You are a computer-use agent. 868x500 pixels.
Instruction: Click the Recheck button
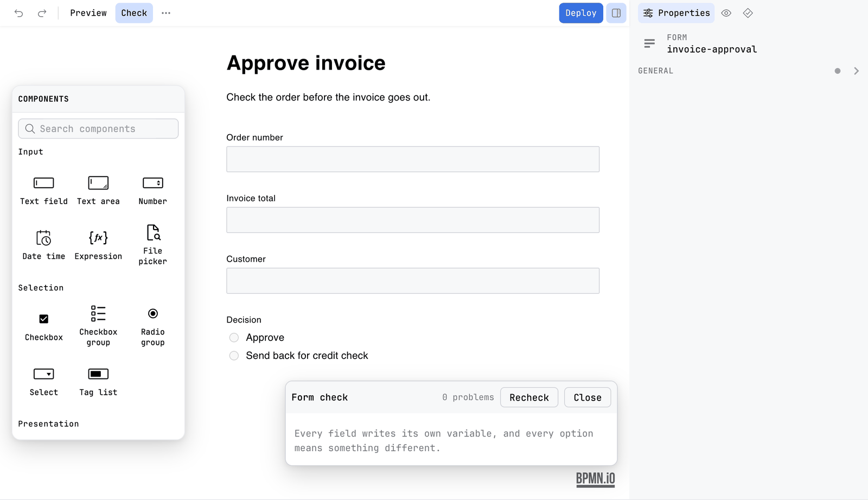pyautogui.click(x=529, y=397)
